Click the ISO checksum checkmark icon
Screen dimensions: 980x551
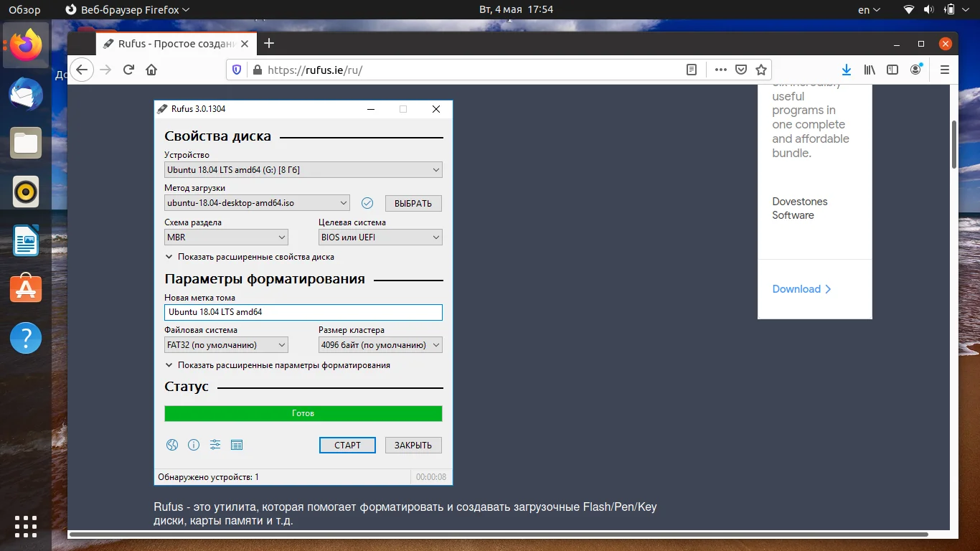pos(367,203)
